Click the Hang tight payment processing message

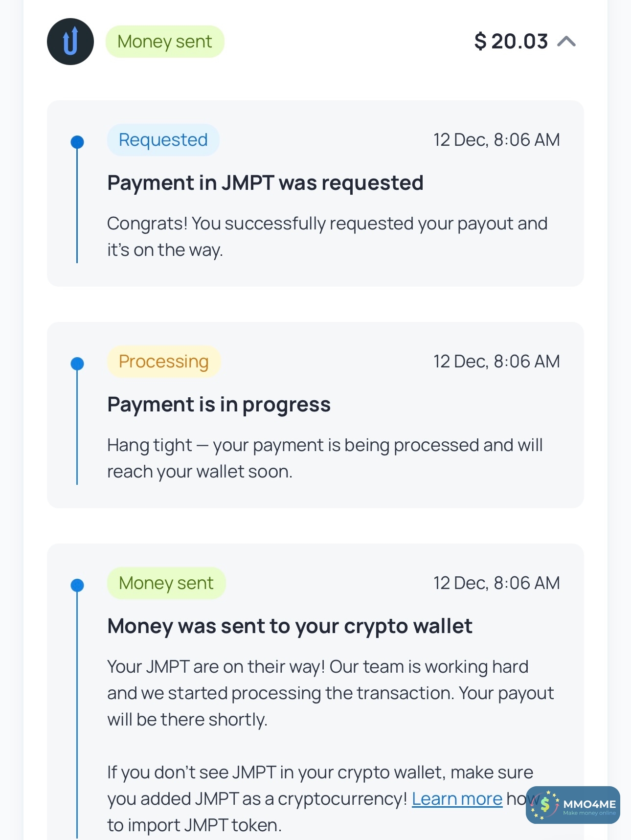click(325, 458)
